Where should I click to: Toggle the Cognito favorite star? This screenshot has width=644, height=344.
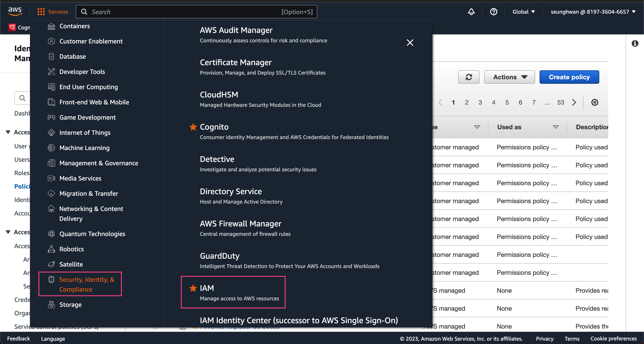pos(193,127)
